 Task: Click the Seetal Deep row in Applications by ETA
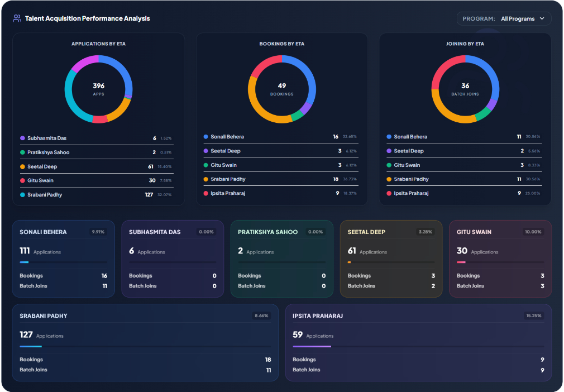(x=97, y=166)
